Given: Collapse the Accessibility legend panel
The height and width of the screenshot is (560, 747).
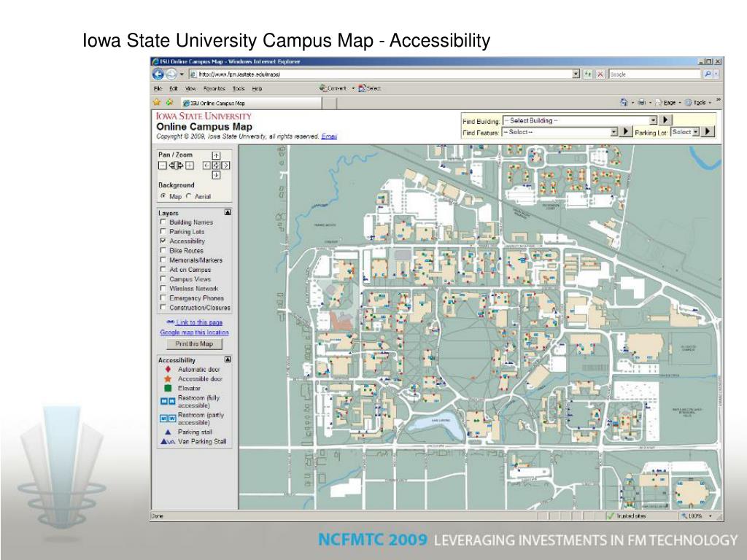Looking at the screenshot, I should point(228,359).
